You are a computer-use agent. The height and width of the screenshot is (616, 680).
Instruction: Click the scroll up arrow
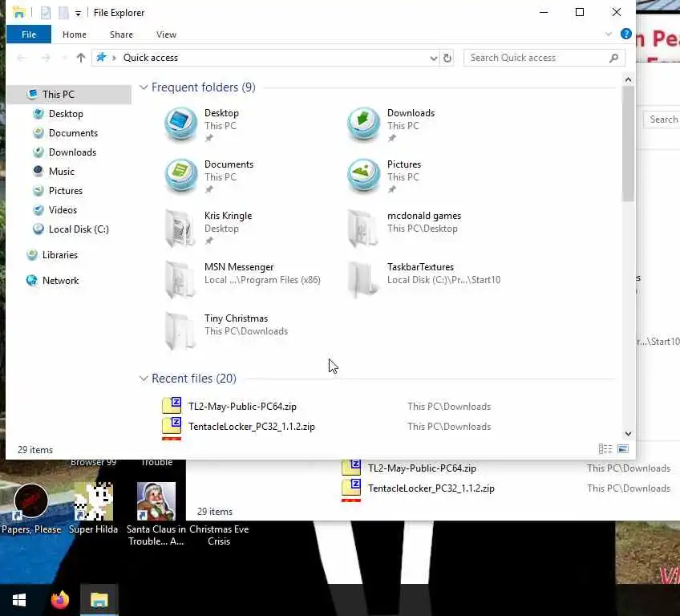[x=628, y=80]
